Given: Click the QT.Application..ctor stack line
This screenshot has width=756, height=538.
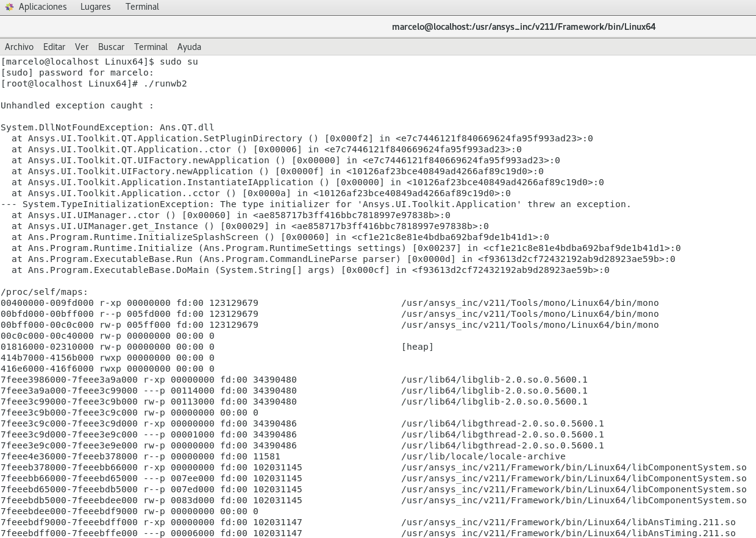Looking at the screenshot, I should coord(266,149).
